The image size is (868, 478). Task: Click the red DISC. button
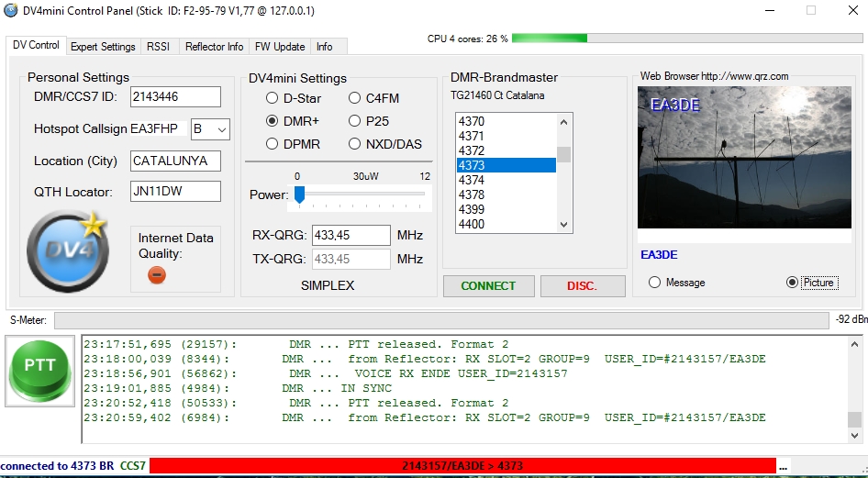point(582,286)
